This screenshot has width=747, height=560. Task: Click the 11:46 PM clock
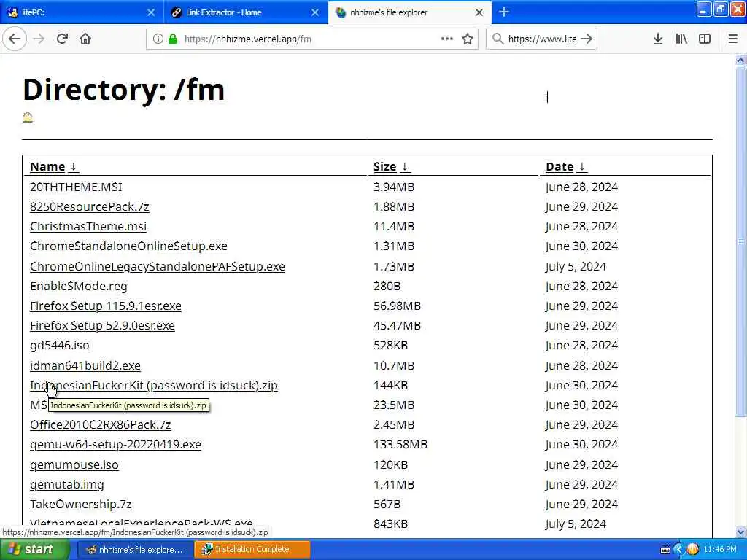point(720,550)
